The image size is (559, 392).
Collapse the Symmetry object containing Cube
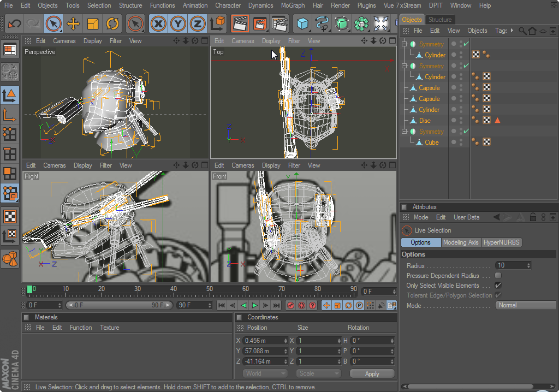pos(405,131)
